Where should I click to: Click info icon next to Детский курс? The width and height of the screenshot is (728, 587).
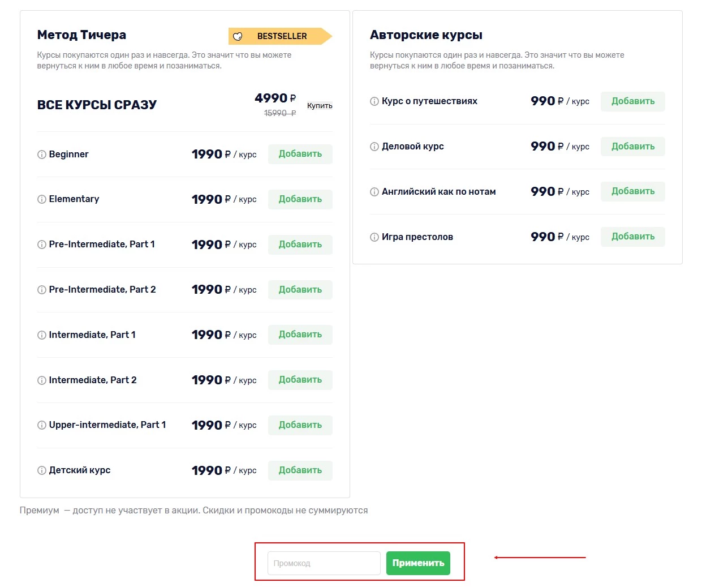pos(41,470)
